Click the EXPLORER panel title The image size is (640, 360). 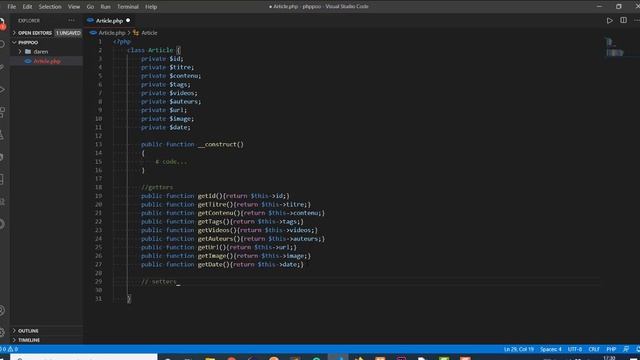(x=29, y=20)
